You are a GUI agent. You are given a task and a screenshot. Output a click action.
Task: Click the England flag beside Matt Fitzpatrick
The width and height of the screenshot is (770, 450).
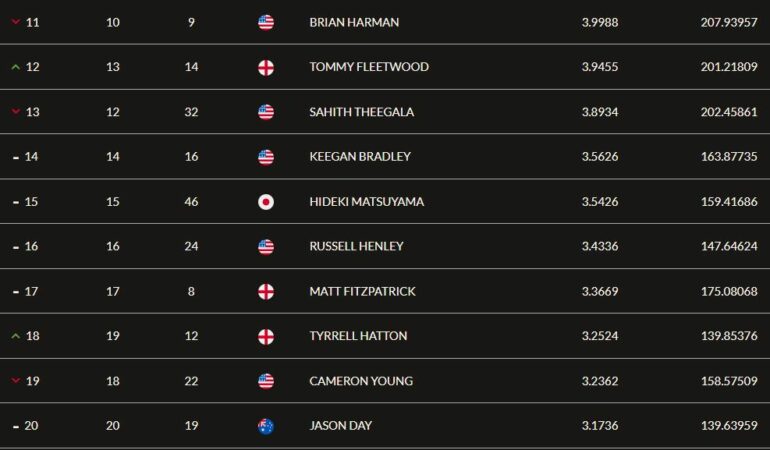[x=266, y=292]
